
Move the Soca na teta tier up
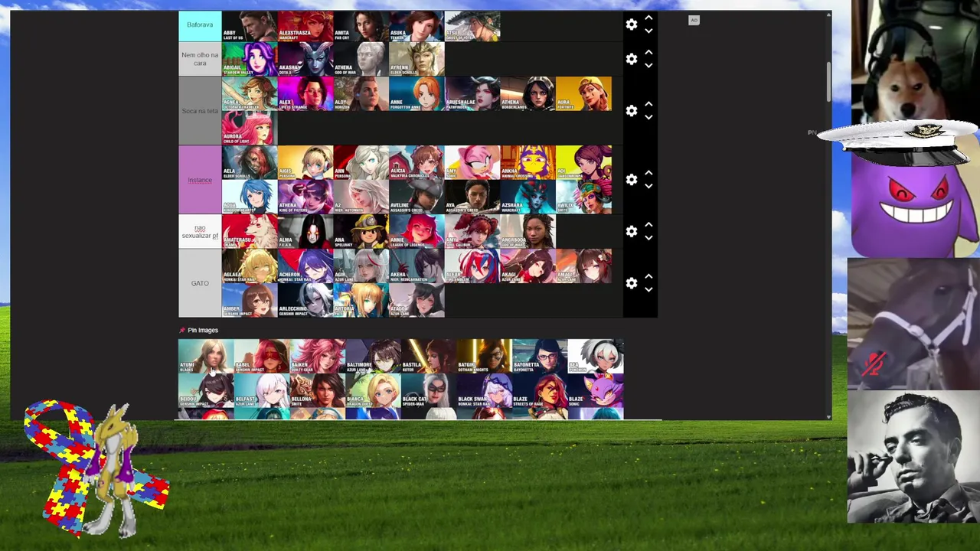[x=648, y=104]
